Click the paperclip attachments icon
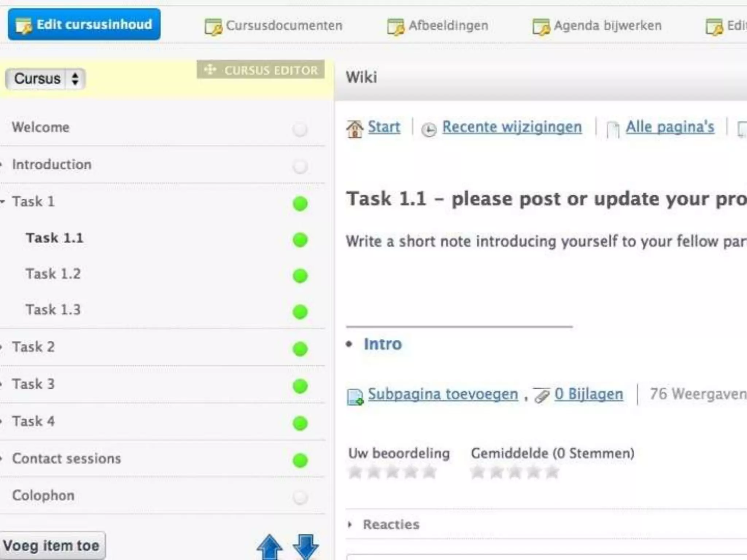The height and width of the screenshot is (560, 747). pos(542,395)
